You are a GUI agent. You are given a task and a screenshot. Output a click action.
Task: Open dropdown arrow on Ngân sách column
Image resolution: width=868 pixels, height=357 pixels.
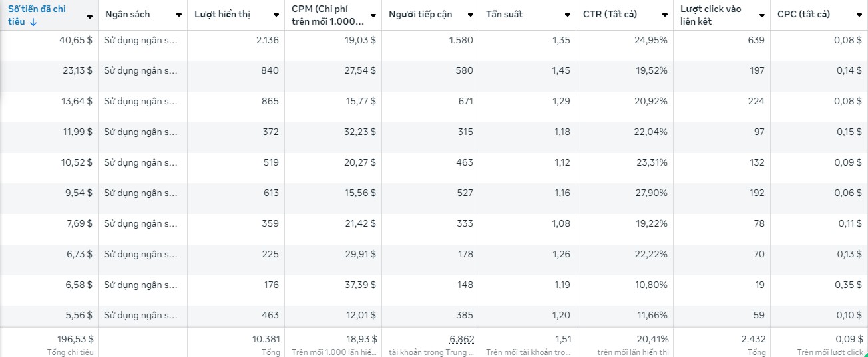coord(178,15)
